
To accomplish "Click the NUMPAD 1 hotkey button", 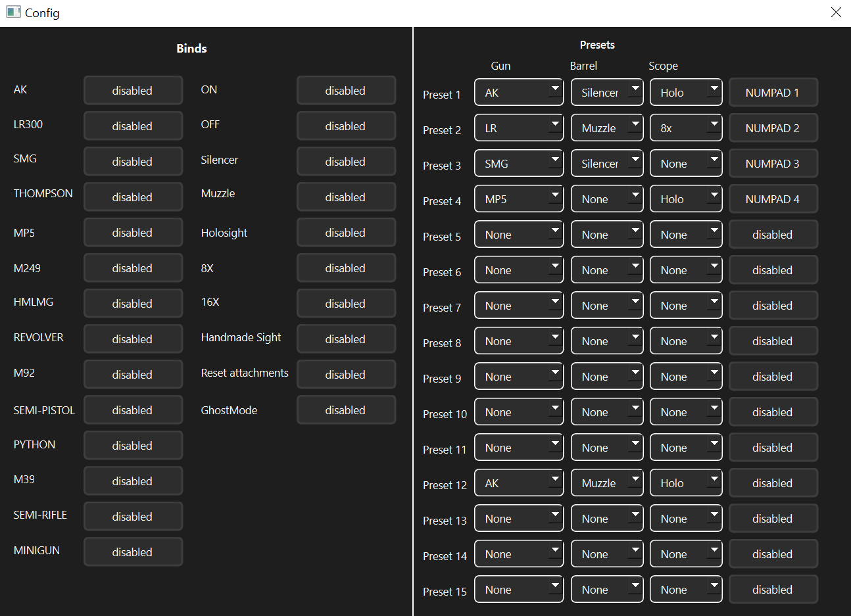I will coord(773,92).
